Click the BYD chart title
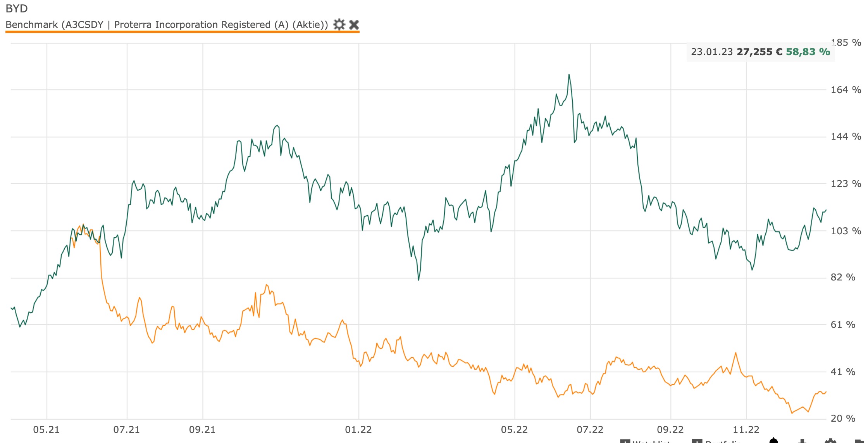This screenshot has width=868, height=443. (17, 9)
